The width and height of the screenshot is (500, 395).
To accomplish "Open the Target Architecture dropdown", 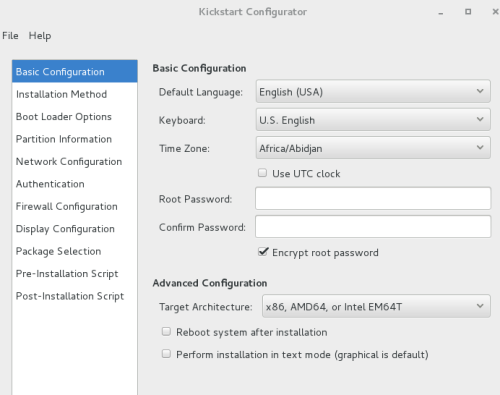I will 376,306.
